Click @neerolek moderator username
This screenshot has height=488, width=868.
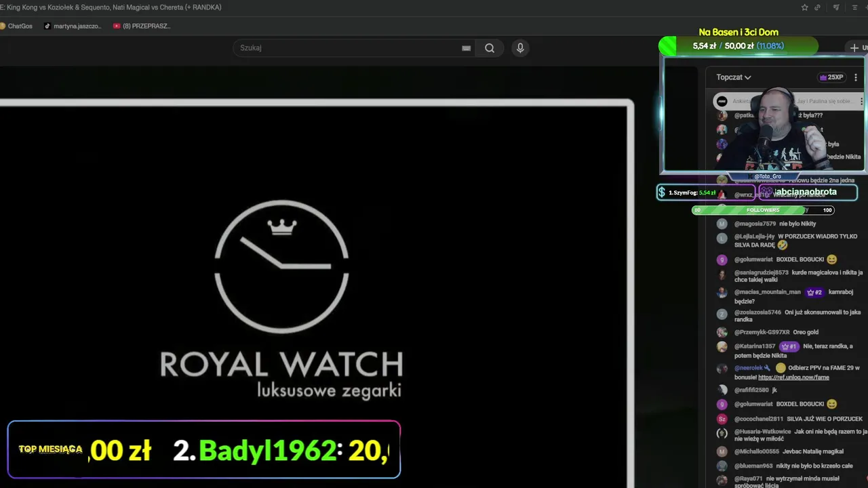coord(749,368)
